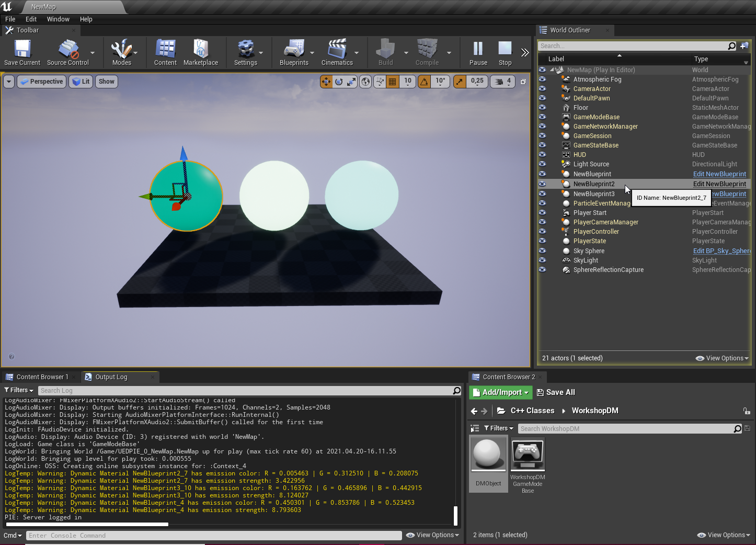This screenshot has height=545, width=756.
Task: Select the scale gizmo mode in viewport
Action: pos(351,82)
